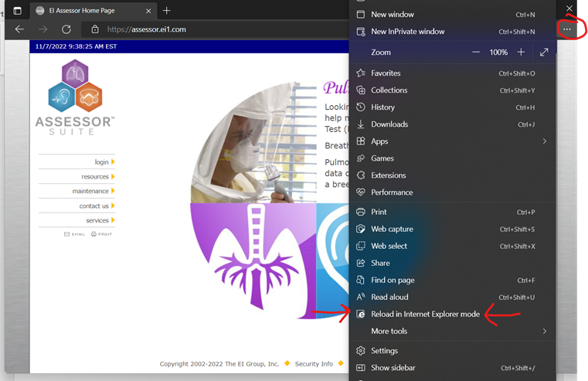Start Read aloud from the menu
Viewport: 588px width, 381px height.
[x=452, y=297]
